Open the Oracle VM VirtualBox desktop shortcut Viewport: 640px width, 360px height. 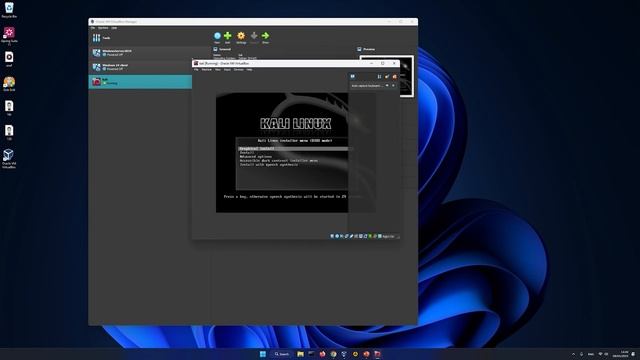click(x=9, y=158)
